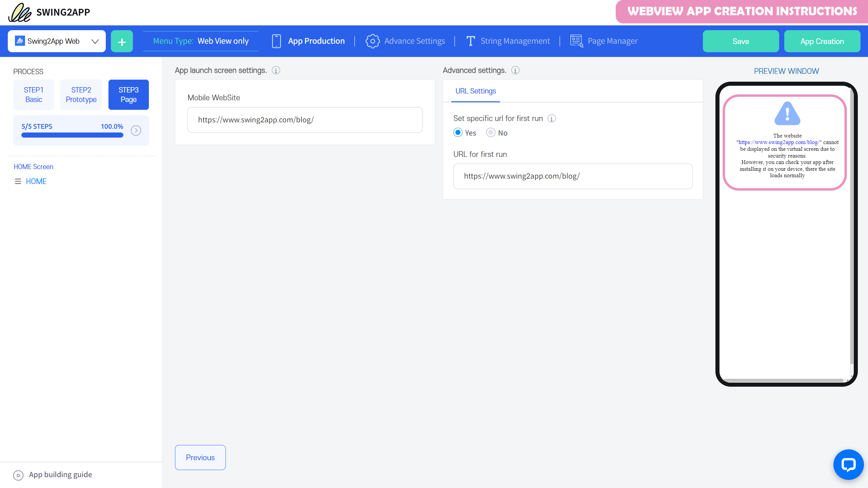Open the App building guide link
The height and width of the screenshot is (488, 868).
pos(60,475)
